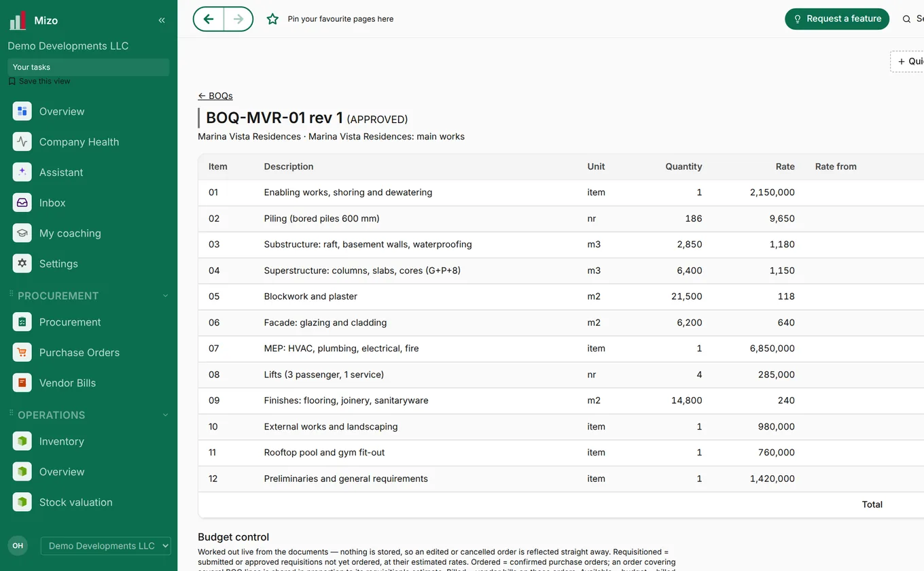Go back via the BOQs link
The width and height of the screenshot is (924, 571).
click(x=215, y=96)
